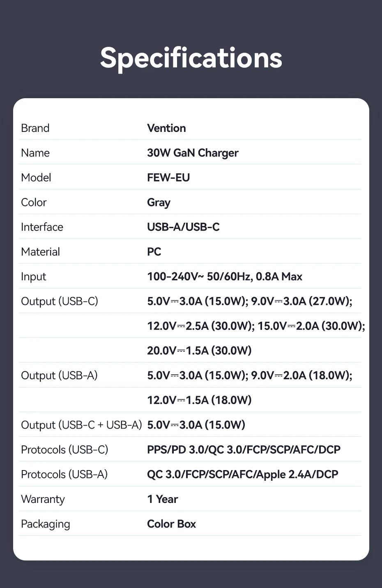Click the Specifications heading

pyautogui.click(x=191, y=58)
